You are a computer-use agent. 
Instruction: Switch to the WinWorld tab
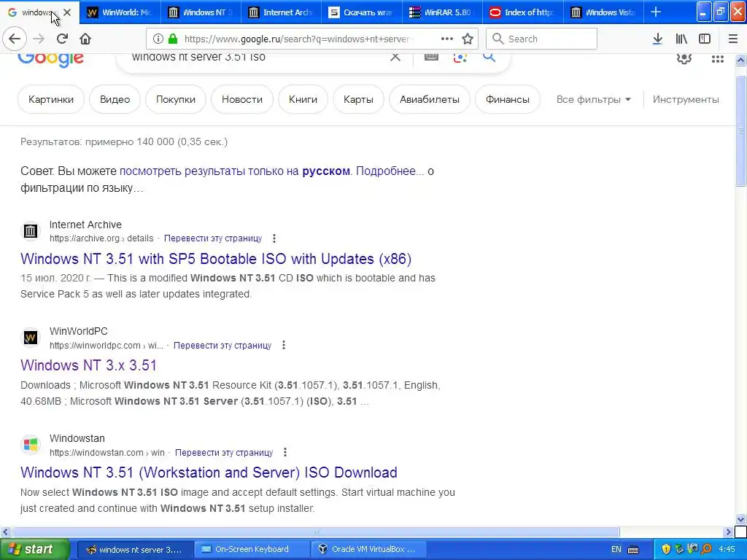(x=120, y=12)
